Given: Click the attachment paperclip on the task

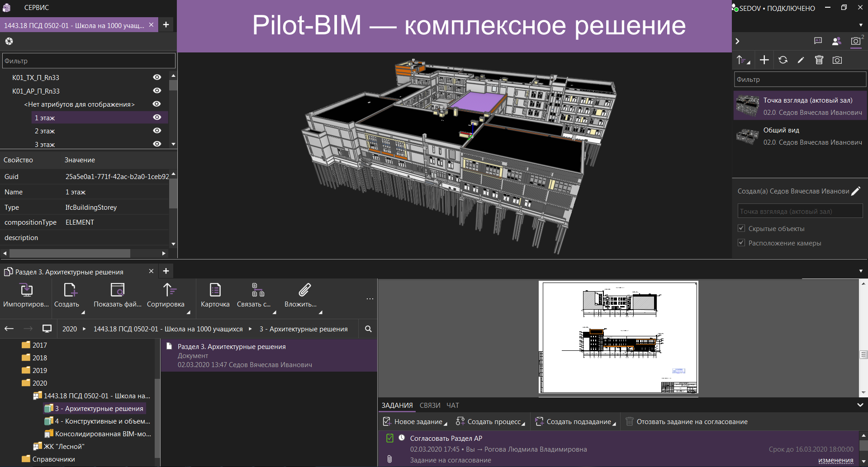Looking at the screenshot, I should [x=389, y=459].
